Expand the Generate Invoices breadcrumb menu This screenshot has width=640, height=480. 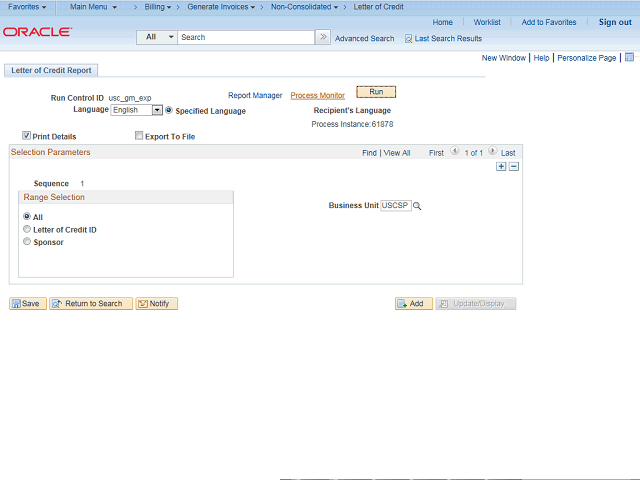[x=221, y=7]
